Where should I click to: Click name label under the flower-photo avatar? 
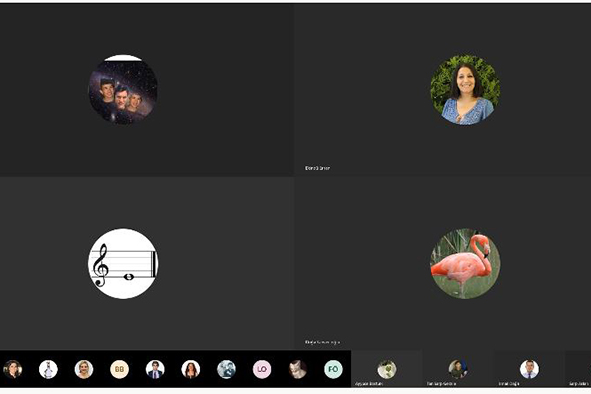coord(369,384)
